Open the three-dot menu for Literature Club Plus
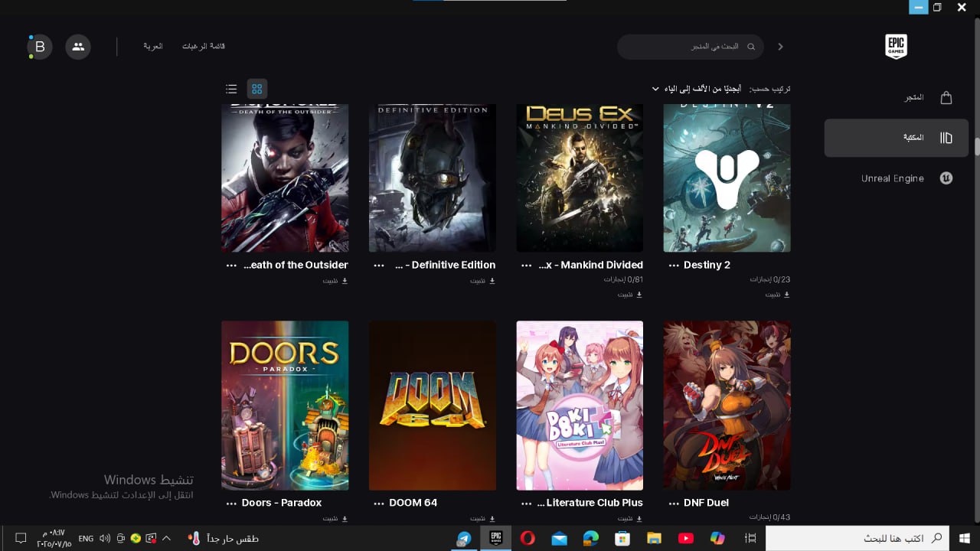The image size is (980, 551). pyautogui.click(x=527, y=504)
